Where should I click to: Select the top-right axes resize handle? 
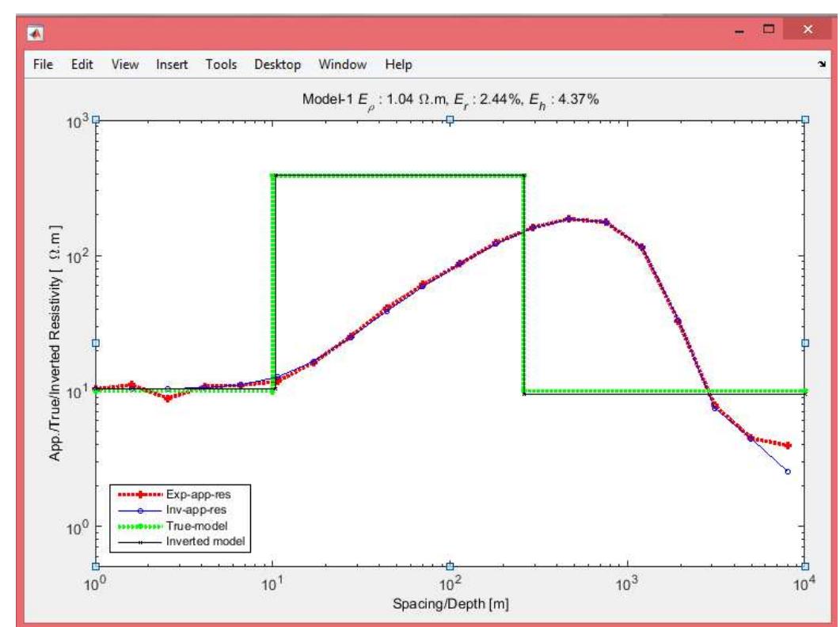click(805, 120)
